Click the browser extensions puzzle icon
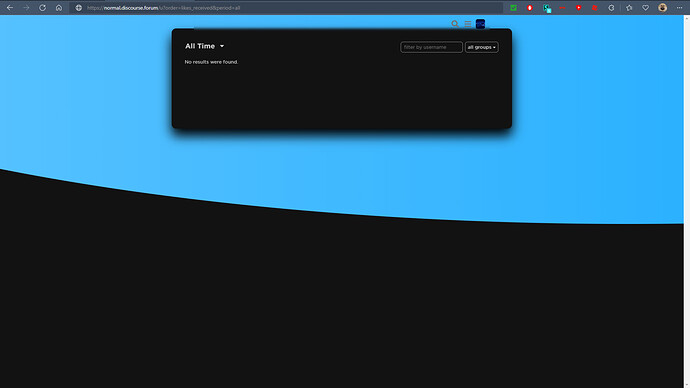The width and height of the screenshot is (690, 388). (x=611, y=7)
